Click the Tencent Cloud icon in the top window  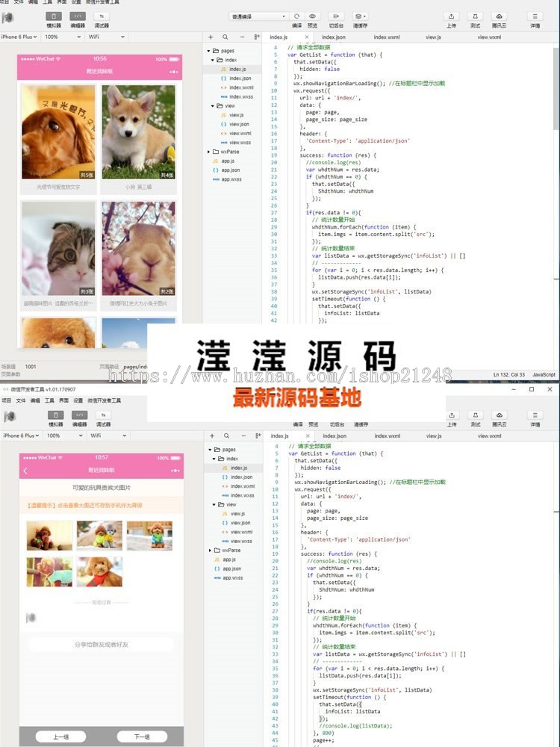click(x=499, y=16)
